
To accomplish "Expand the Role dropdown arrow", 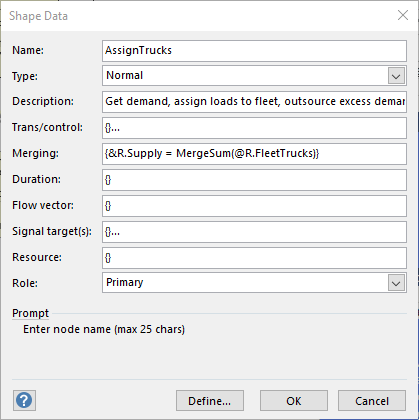I will click(x=396, y=283).
